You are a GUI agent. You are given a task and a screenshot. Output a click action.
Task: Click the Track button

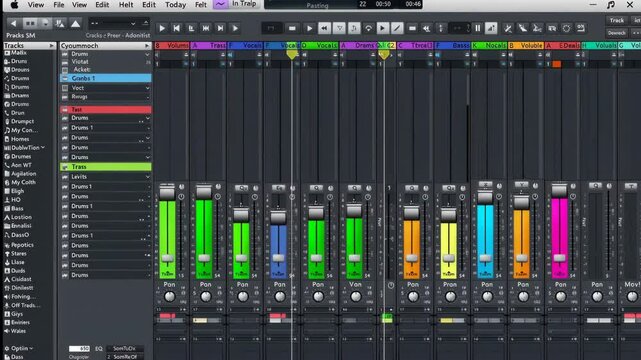pos(616,20)
